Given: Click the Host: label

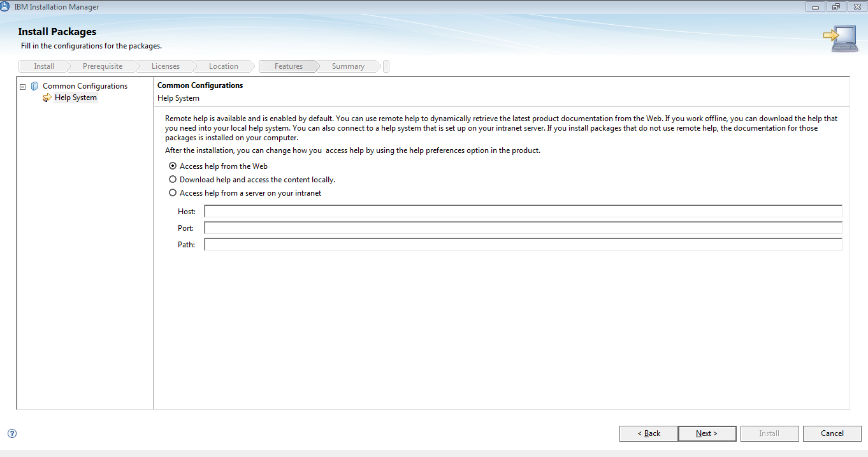Looking at the screenshot, I should [187, 212].
